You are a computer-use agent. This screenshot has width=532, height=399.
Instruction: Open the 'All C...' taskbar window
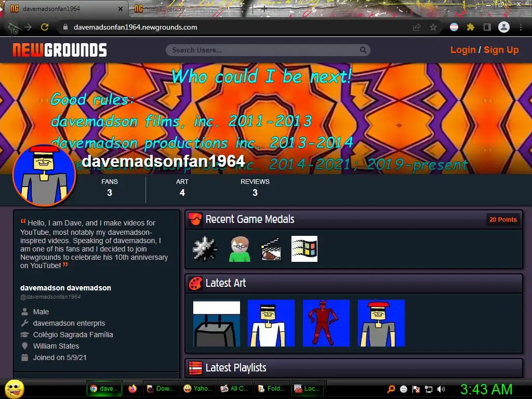(234, 389)
